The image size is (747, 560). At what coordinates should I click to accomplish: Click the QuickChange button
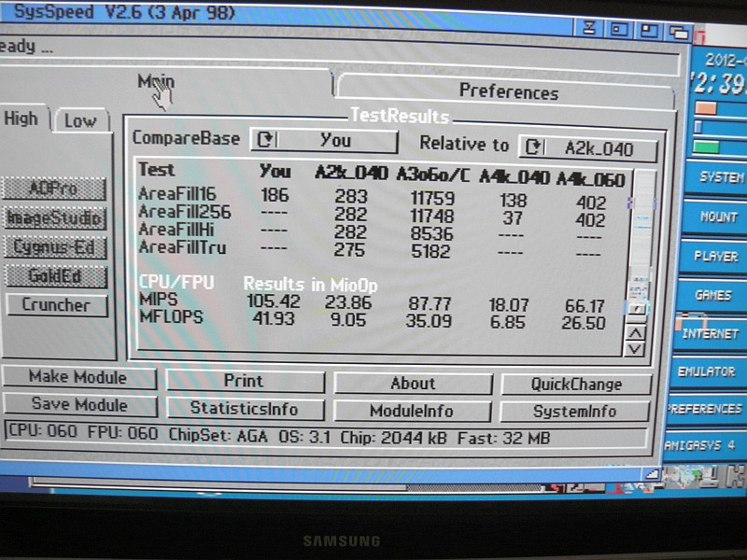tap(576, 385)
